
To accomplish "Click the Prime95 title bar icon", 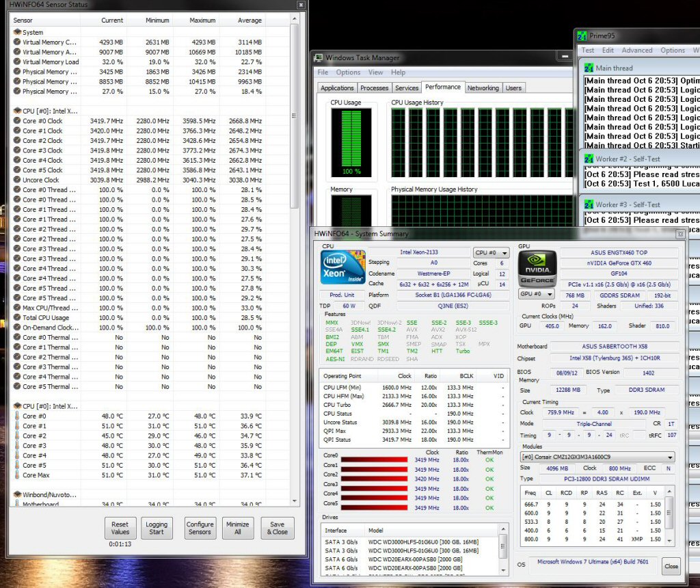I will [582, 36].
